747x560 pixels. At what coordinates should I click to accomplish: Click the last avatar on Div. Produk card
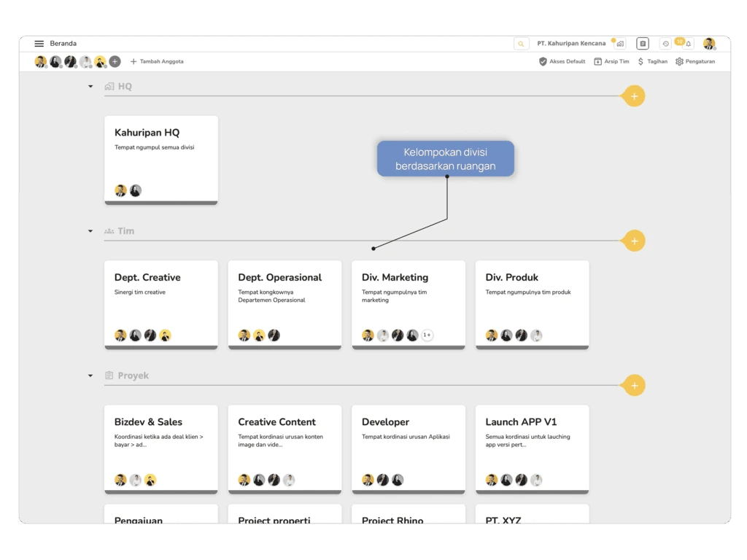pos(536,335)
